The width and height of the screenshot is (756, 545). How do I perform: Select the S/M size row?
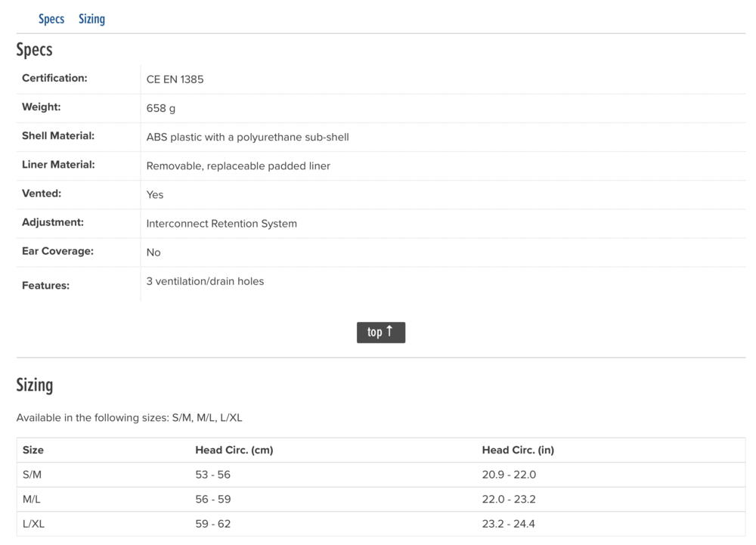point(381,475)
